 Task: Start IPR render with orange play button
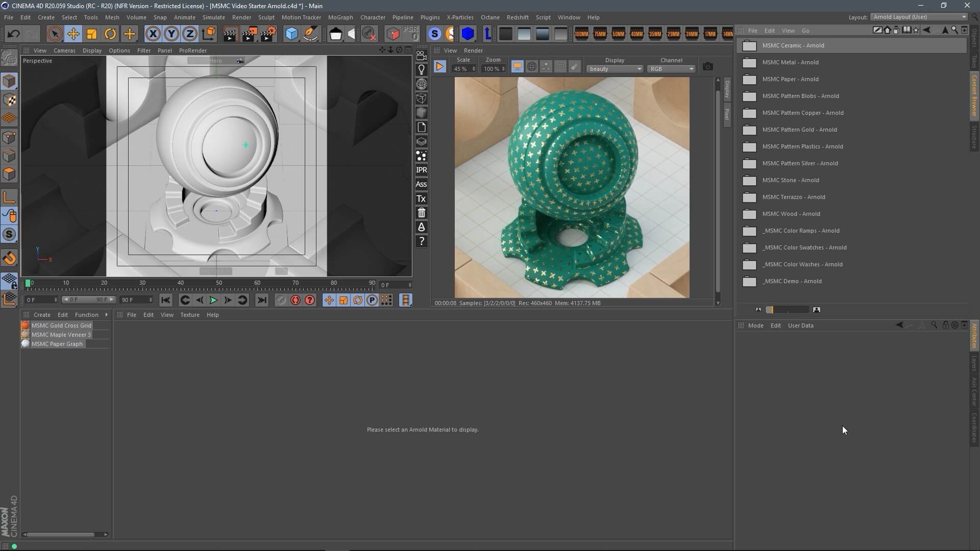[x=439, y=67]
